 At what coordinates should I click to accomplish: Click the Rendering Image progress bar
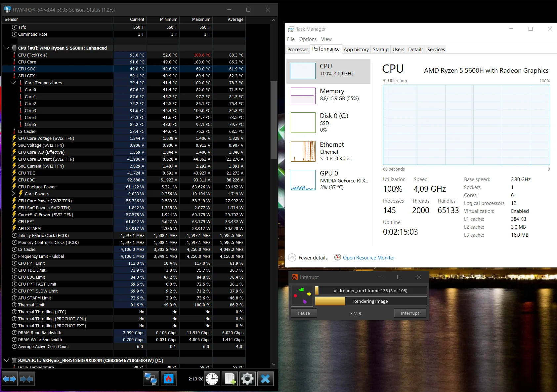point(370,301)
